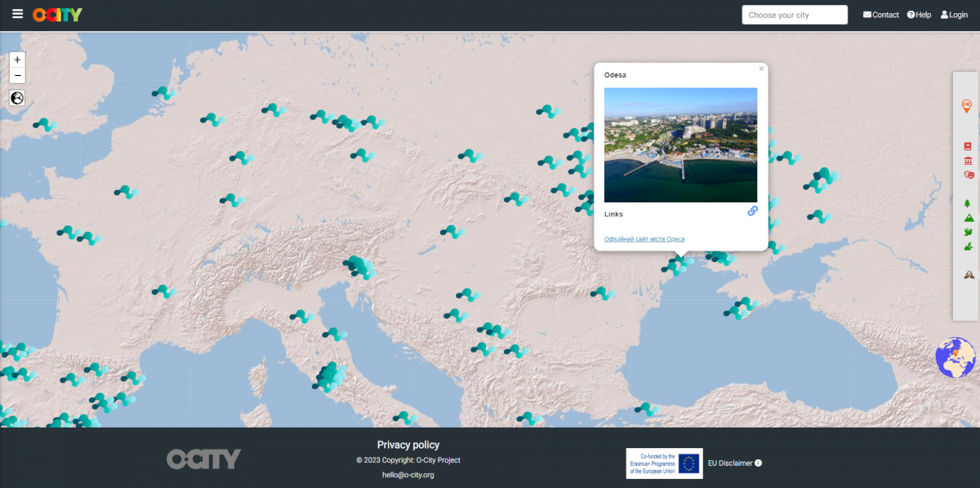Open the official Odesa city website link
Screen dimensions: 980x488
tap(644, 239)
